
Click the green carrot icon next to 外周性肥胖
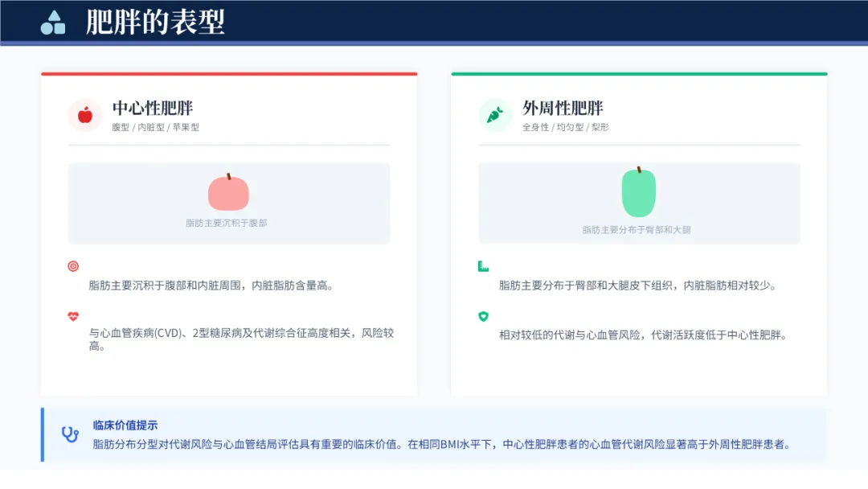coord(495,115)
